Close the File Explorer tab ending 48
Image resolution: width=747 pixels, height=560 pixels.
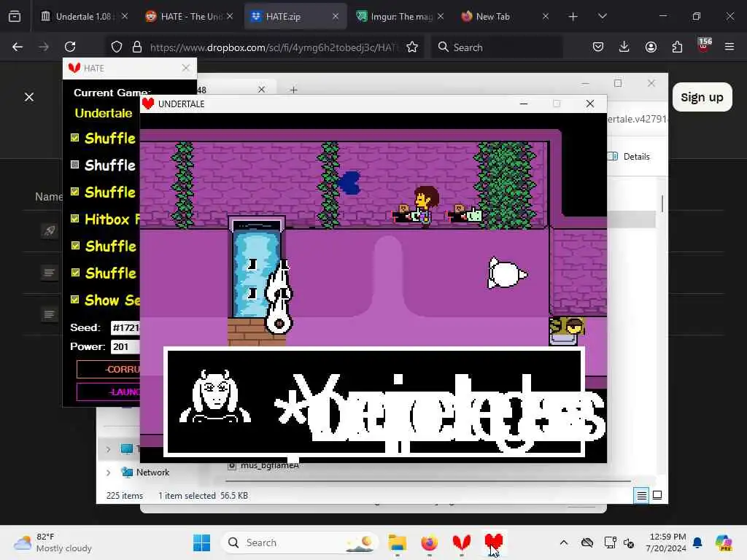pyautogui.click(x=262, y=90)
